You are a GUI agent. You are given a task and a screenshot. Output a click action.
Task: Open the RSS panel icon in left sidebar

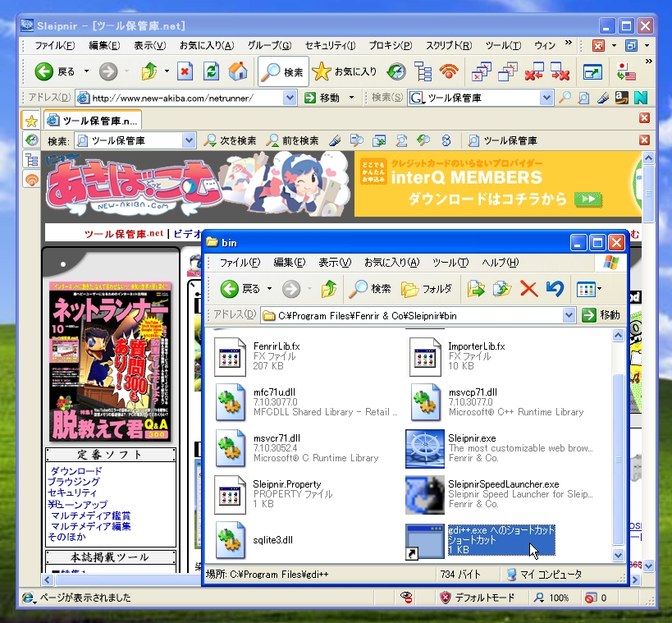pyautogui.click(x=32, y=180)
